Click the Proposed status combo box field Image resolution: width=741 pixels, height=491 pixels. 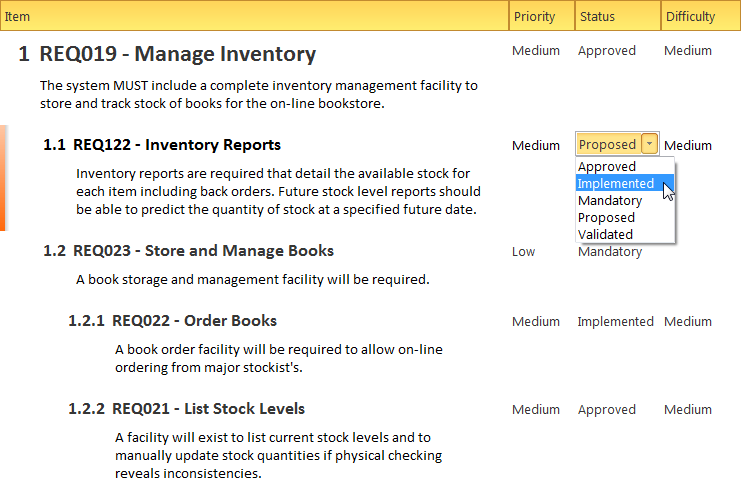point(607,145)
